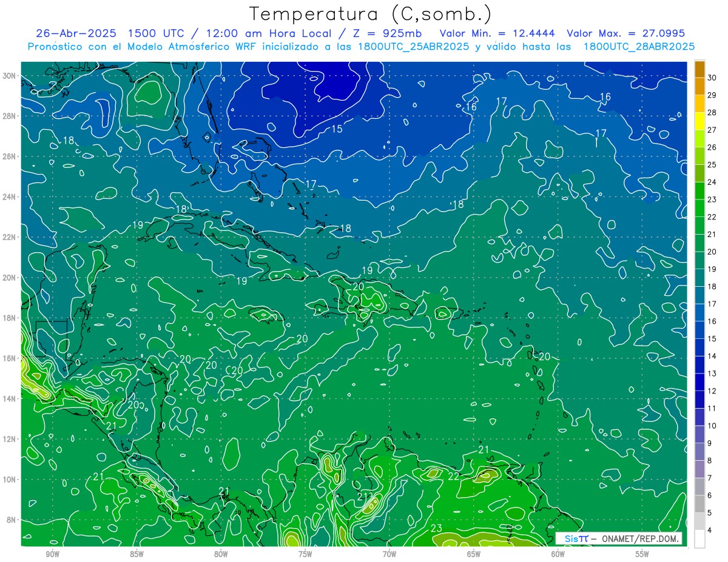Click the 22N latitude label
Viewport: 728px width, 562px height.
(10, 237)
